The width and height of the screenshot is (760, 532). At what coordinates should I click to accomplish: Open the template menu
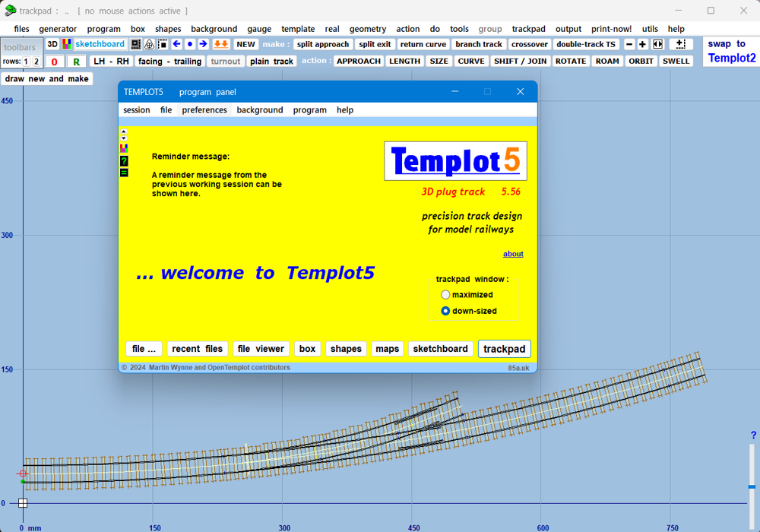[x=298, y=29]
